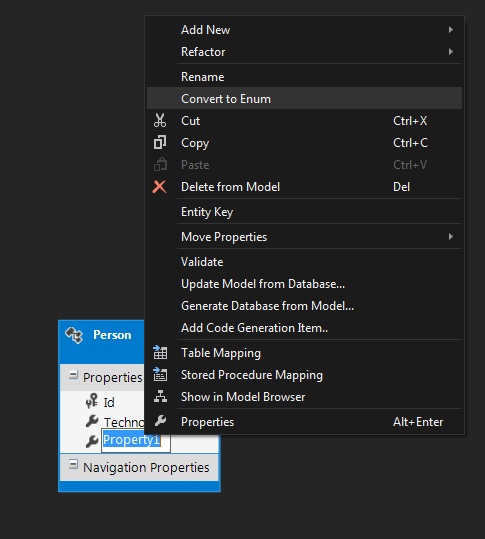Click the Table Mapping grid icon
Image resolution: width=485 pixels, height=539 pixels.
[x=160, y=353]
